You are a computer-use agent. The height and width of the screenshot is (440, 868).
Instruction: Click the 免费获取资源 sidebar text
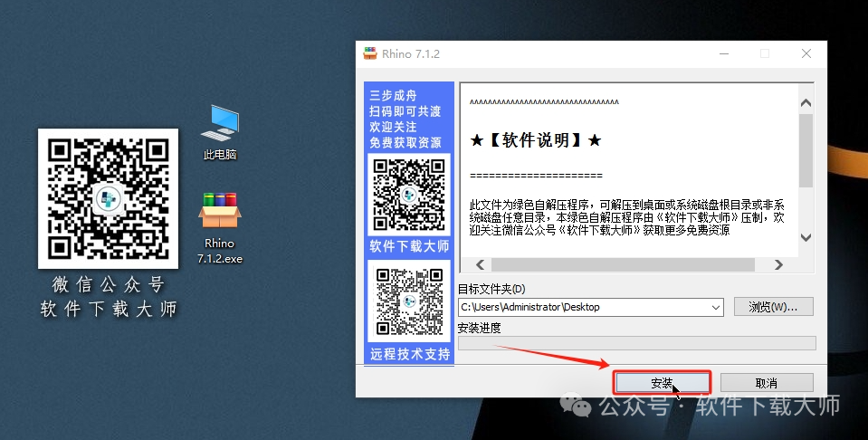405,143
